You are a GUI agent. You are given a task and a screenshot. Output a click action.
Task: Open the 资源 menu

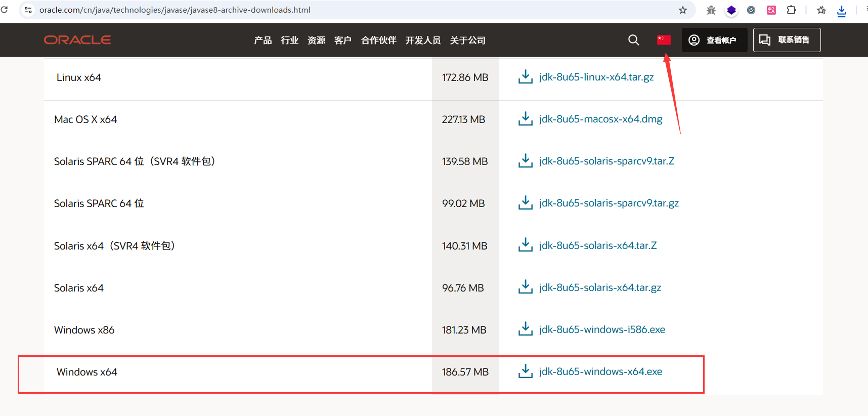pyautogui.click(x=317, y=40)
